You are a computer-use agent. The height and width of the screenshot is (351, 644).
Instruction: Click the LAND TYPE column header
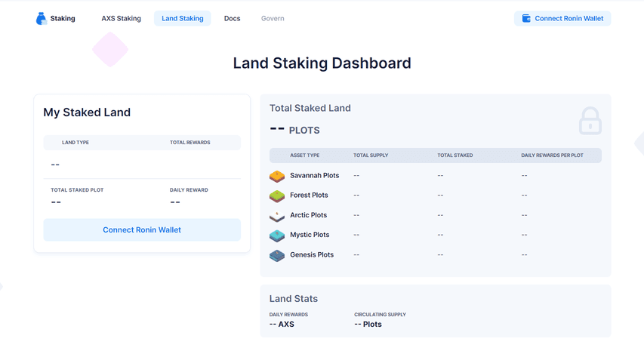tap(75, 143)
